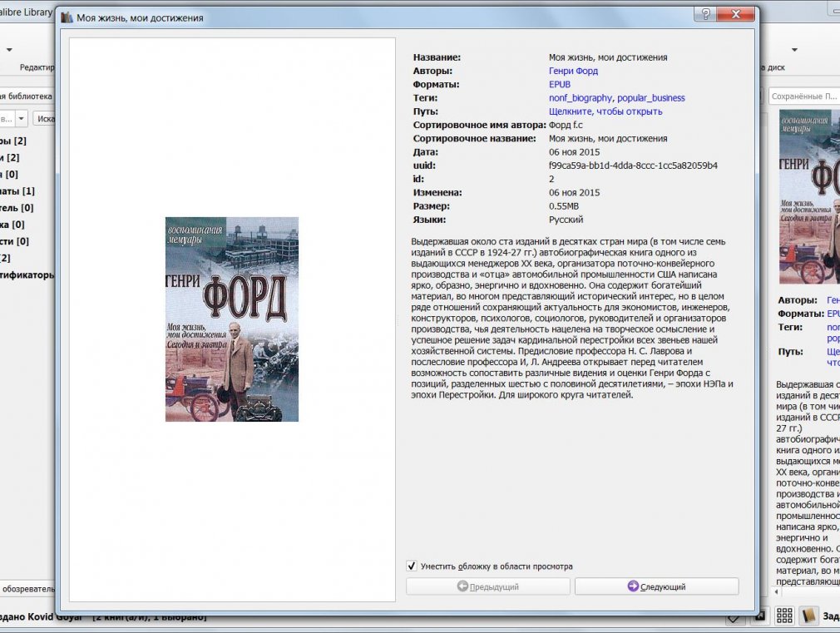The width and height of the screenshot is (840, 633).
Task: Click the title value next to Название
Action: pos(608,57)
